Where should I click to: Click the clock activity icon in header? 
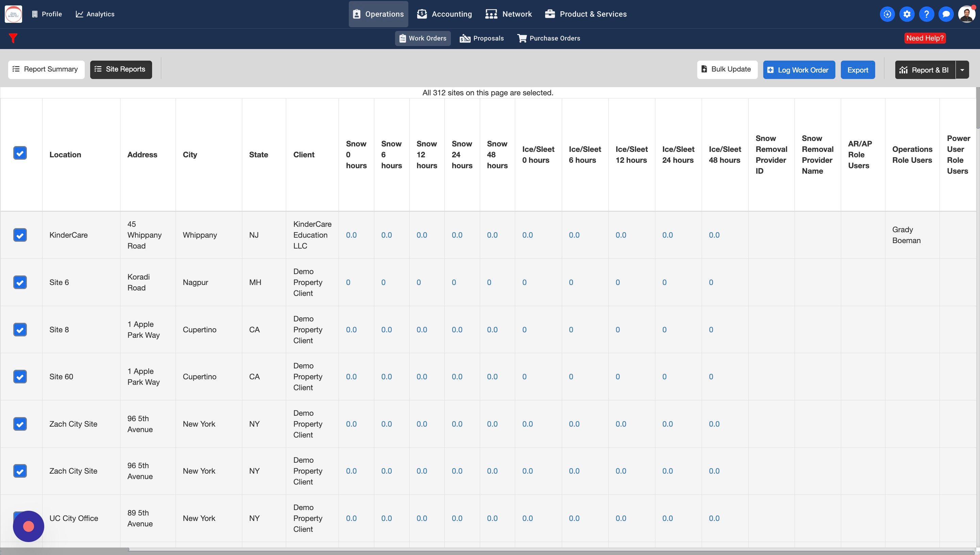pyautogui.click(x=887, y=14)
